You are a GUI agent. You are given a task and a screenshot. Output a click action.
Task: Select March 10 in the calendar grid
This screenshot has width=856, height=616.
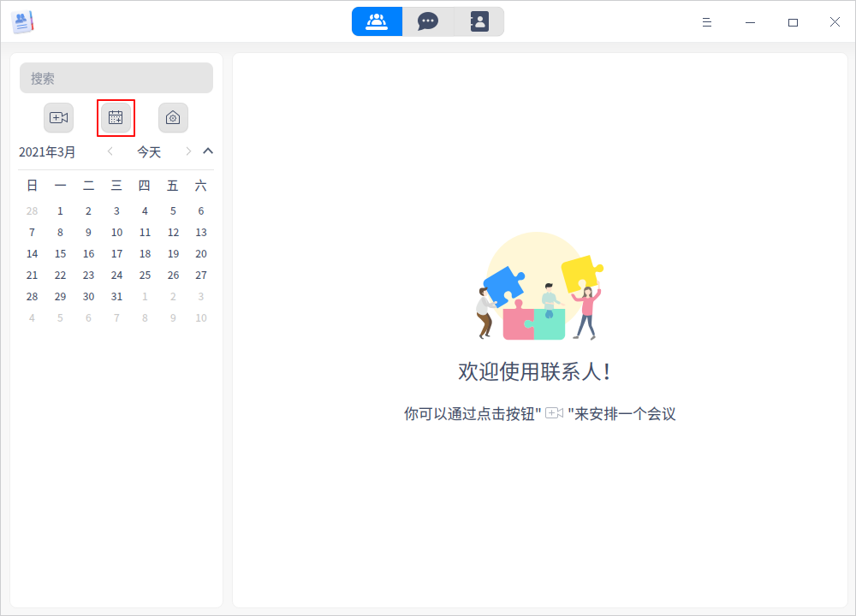[116, 233]
